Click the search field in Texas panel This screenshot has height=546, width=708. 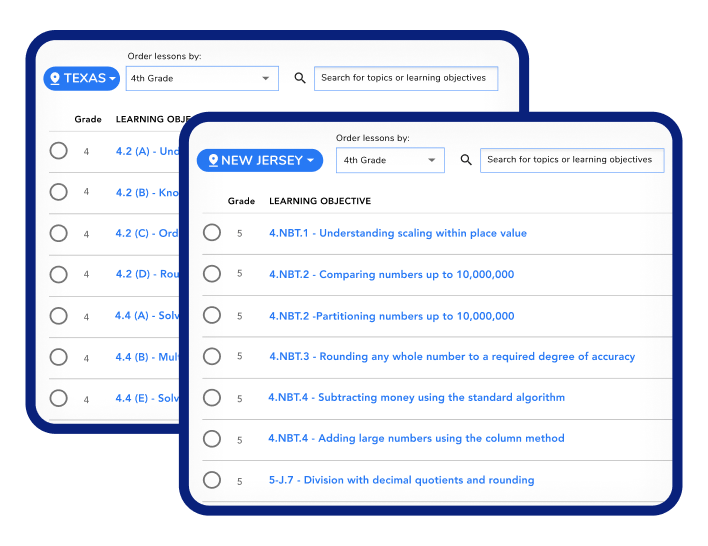click(405, 78)
